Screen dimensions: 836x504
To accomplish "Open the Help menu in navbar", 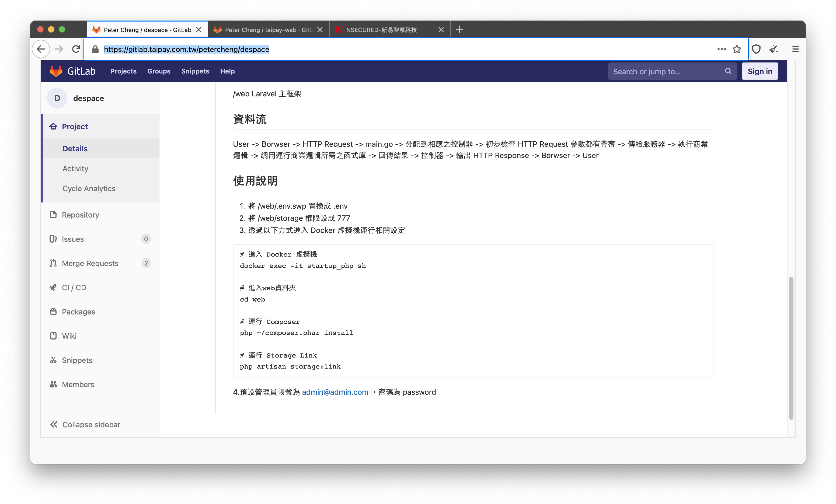I will coord(227,71).
